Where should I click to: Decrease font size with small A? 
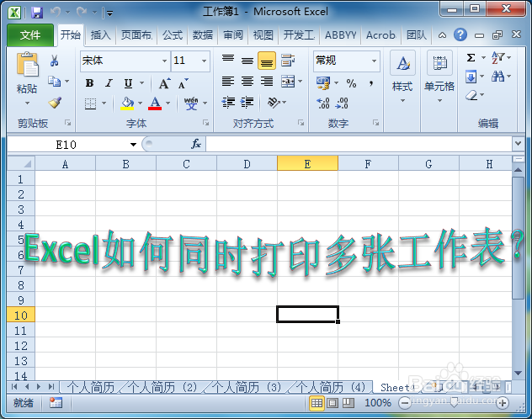coord(184,83)
